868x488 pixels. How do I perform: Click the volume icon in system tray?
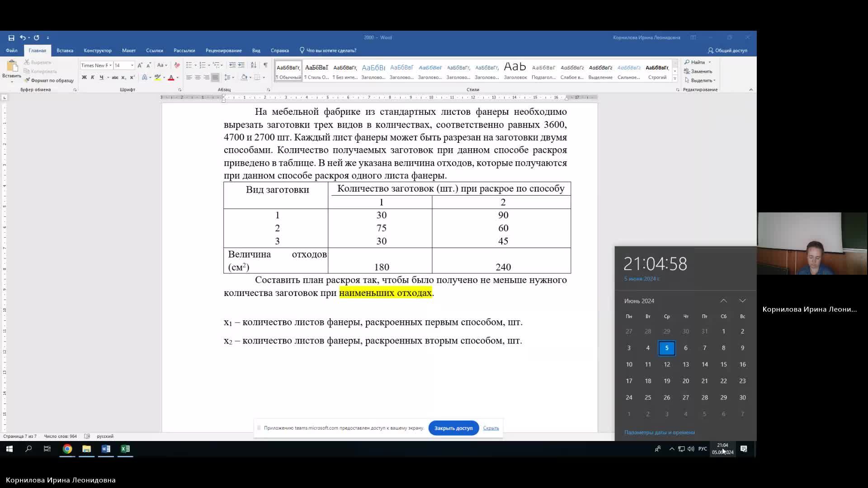coord(691,449)
